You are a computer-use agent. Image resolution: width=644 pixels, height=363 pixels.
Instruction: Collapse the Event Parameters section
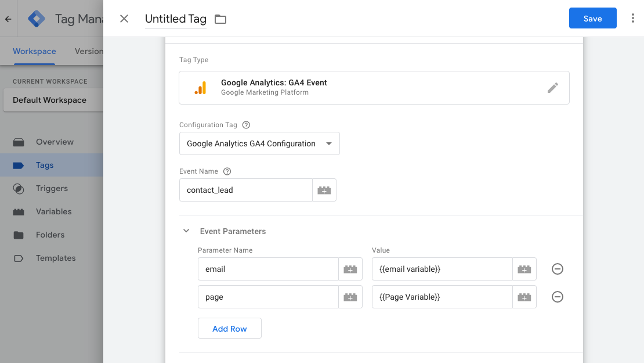click(186, 231)
